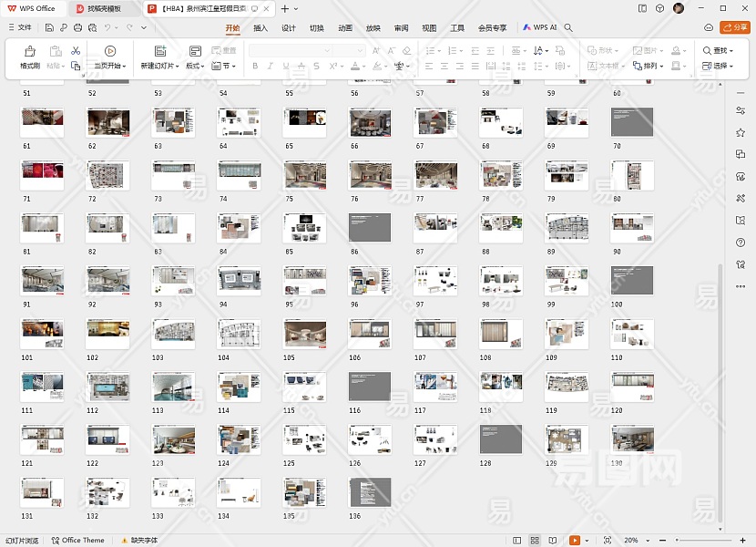Viewport: 756px width, 547px height.
Task: Switch to the Animation (动画) tab
Action: (x=345, y=28)
